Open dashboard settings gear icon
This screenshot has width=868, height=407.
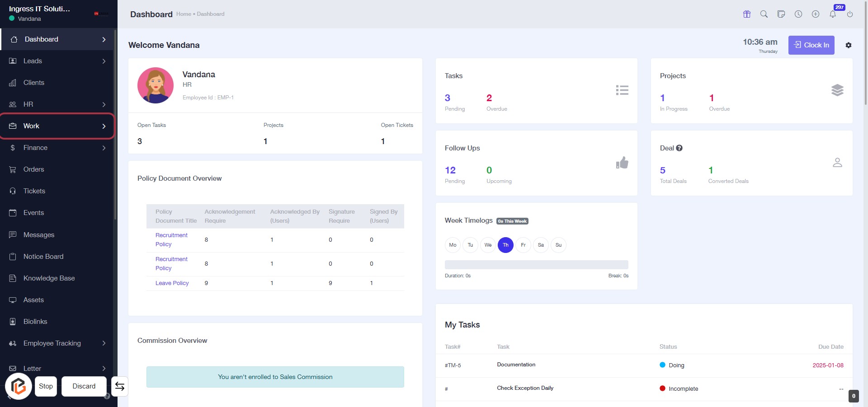(849, 45)
